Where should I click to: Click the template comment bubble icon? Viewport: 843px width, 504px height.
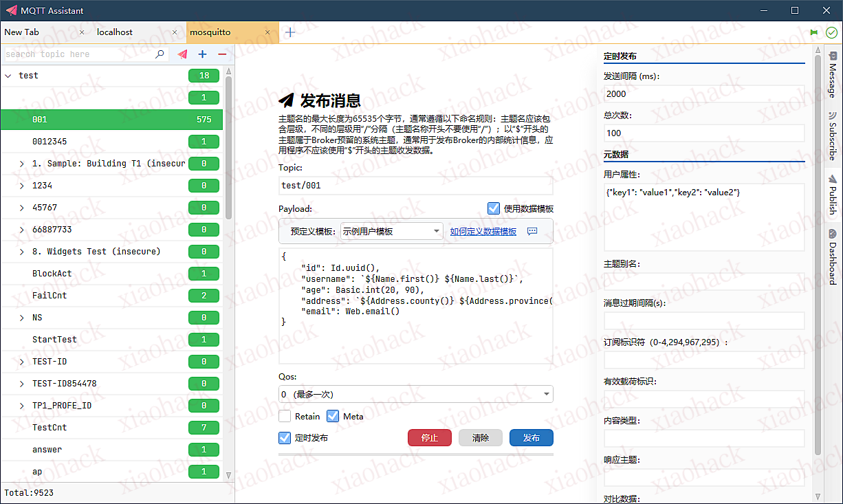(532, 232)
